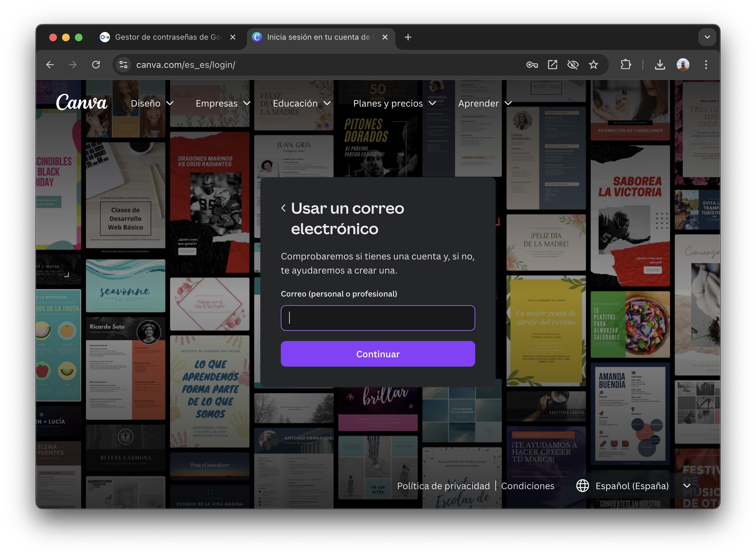The width and height of the screenshot is (756, 556).
Task: Reload the Canva login page
Action: [96, 65]
